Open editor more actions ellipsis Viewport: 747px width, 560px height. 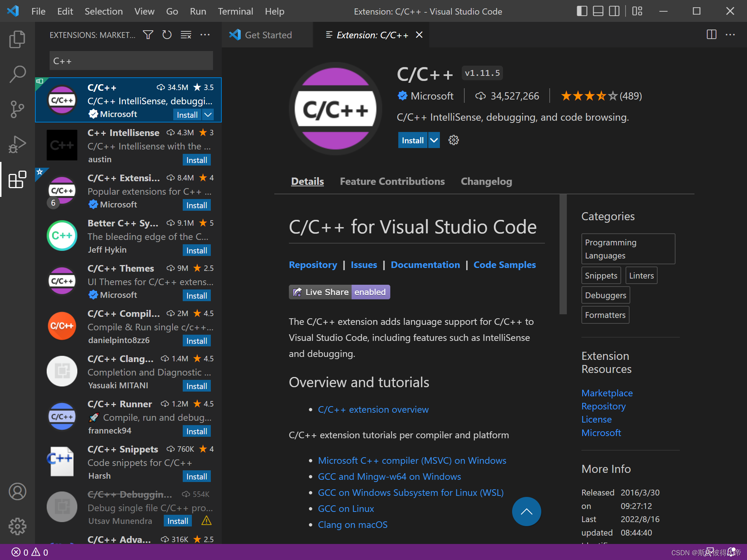tap(730, 35)
